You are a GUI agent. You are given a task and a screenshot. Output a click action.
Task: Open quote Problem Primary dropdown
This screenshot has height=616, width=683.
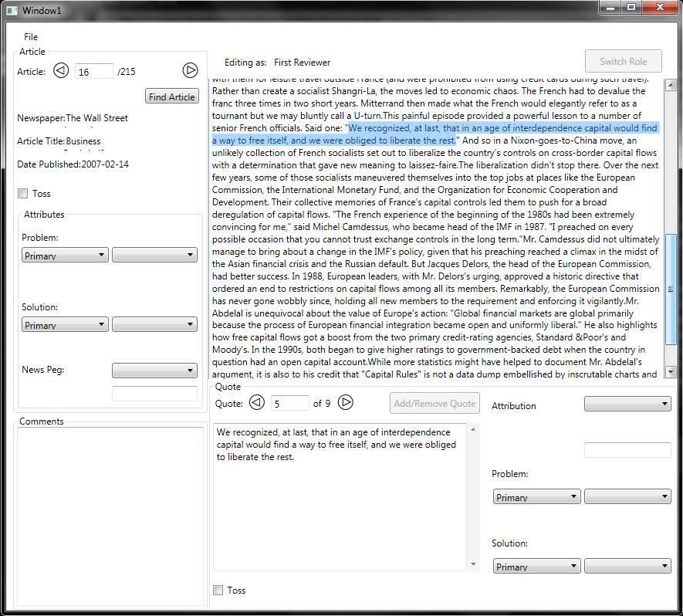pos(536,497)
